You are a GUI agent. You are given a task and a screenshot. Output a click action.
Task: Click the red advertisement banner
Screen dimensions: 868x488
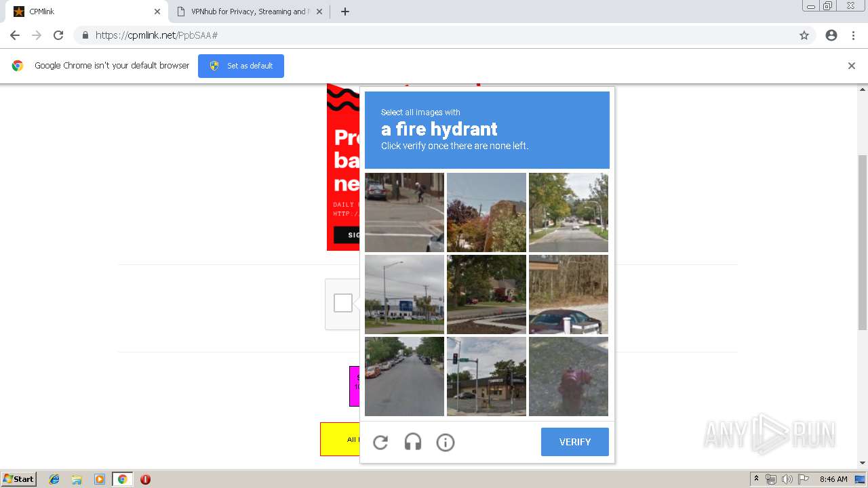(343, 167)
